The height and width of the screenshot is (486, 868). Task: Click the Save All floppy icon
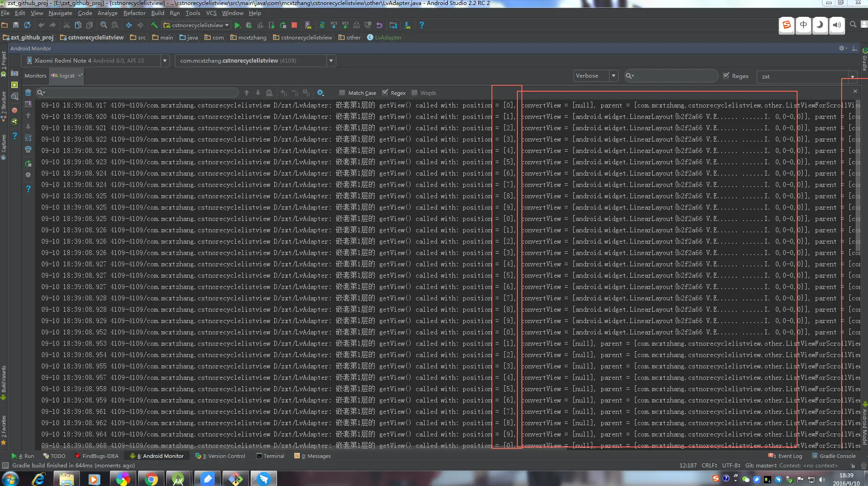[x=16, y=25]
